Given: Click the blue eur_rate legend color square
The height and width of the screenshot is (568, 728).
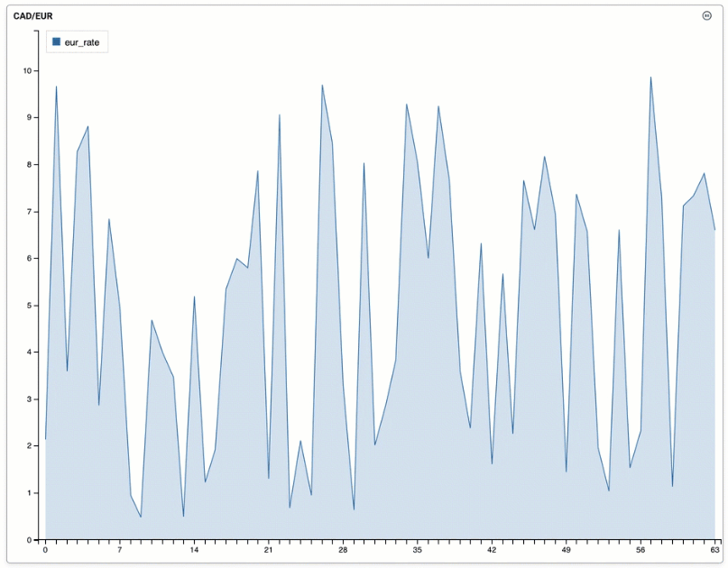Looking at the screenshot, I should pyautogui.click(x=57, y=41).
